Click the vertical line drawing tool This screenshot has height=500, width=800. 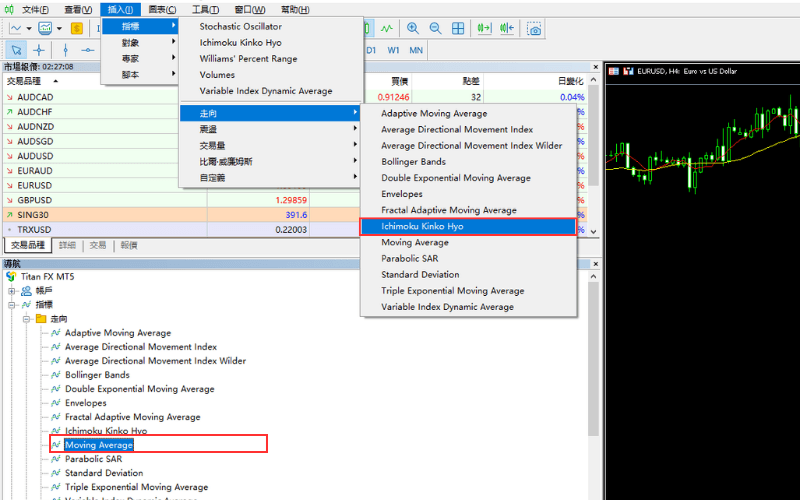point(65,50)
